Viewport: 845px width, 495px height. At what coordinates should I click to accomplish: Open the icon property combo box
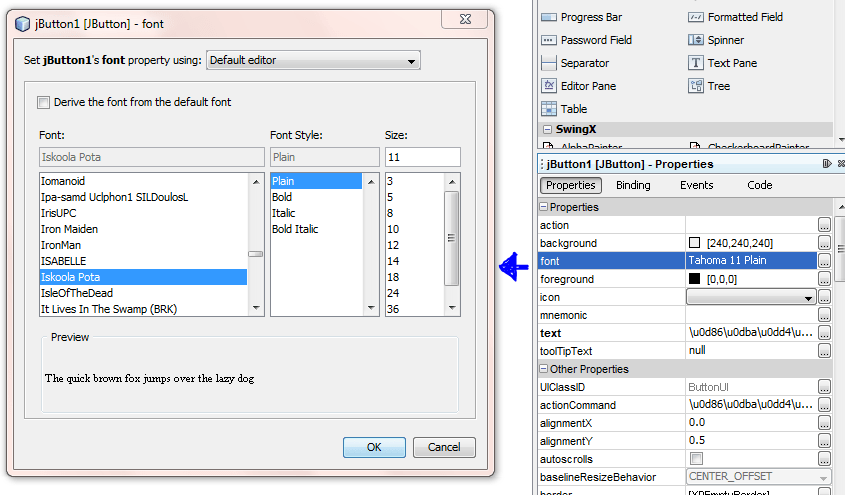pos(751,297)
